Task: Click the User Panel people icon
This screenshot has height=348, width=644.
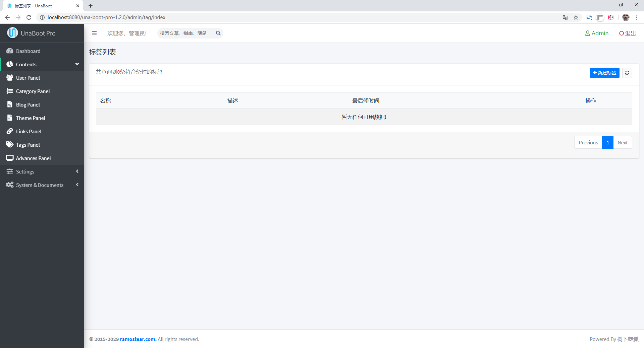Action: coord(10,78)
